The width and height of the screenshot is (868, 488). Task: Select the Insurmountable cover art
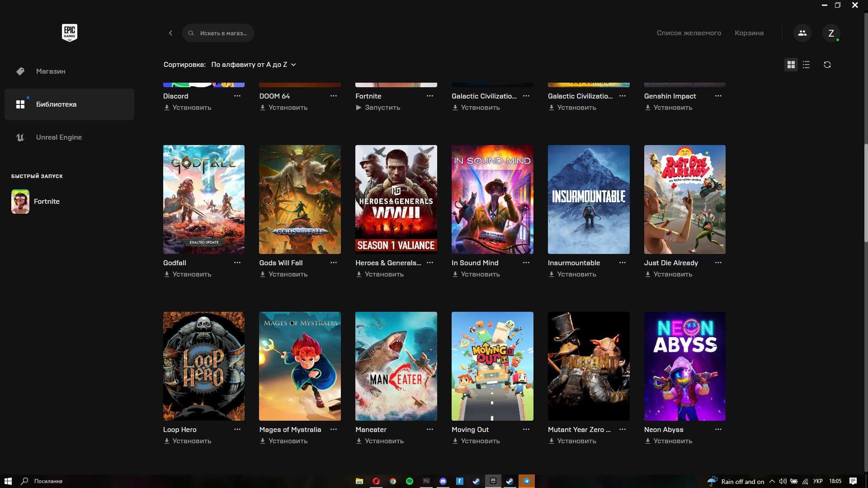589,199
